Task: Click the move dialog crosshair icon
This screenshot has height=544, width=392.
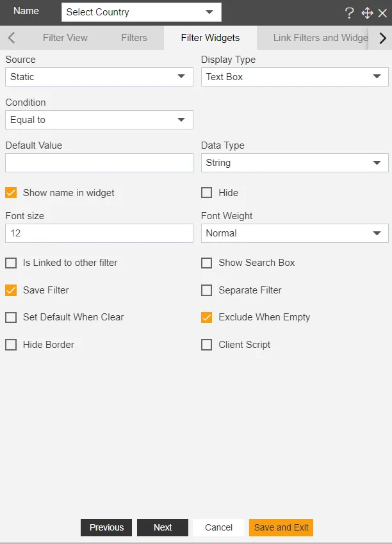Action: [367, 13]
